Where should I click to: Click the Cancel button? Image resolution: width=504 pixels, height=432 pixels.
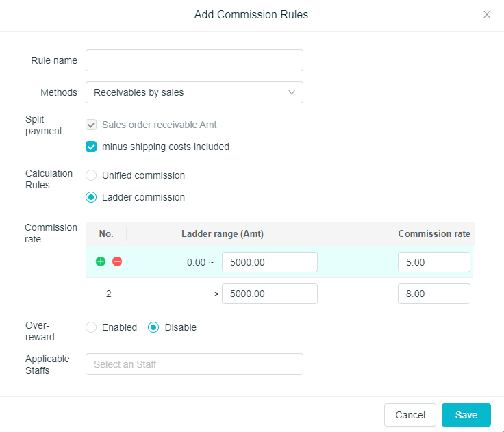point(410,415)
